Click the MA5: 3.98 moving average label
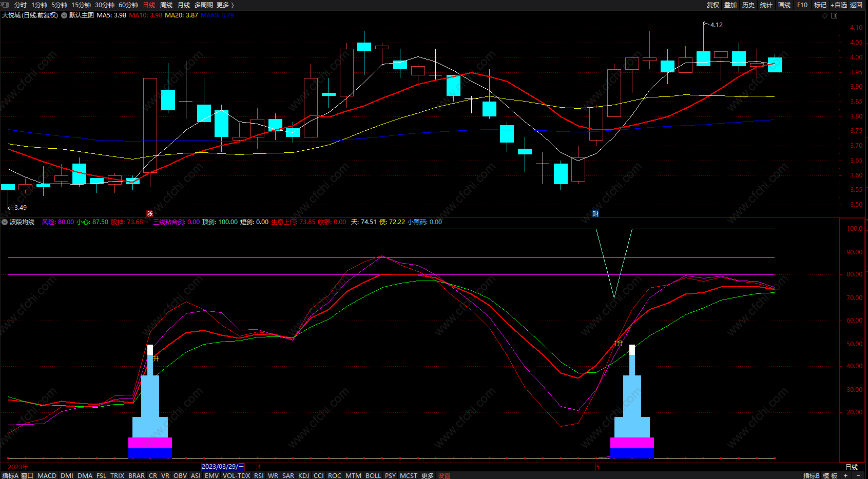Screen dimensions: 868x479 click(x=111, y=15)
